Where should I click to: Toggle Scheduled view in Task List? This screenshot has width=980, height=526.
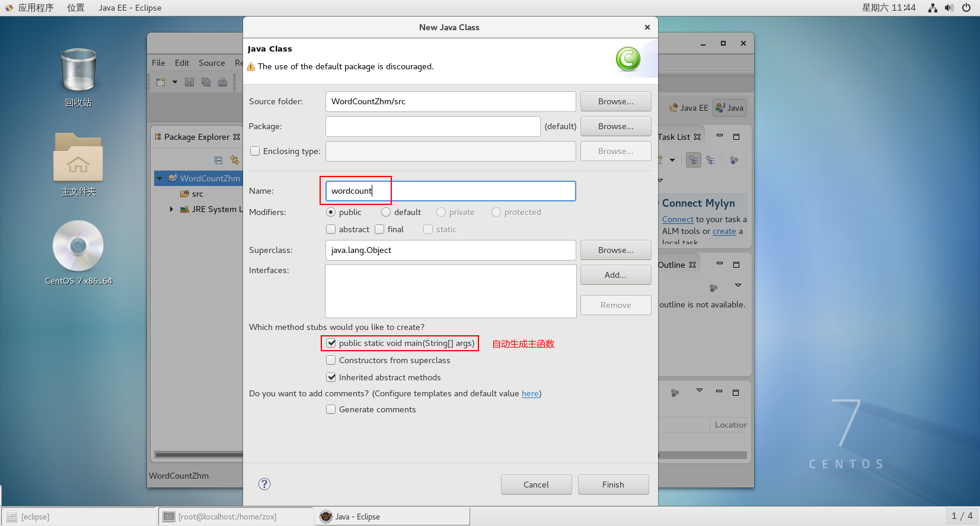pyautogui.click(x=710, y=160)
